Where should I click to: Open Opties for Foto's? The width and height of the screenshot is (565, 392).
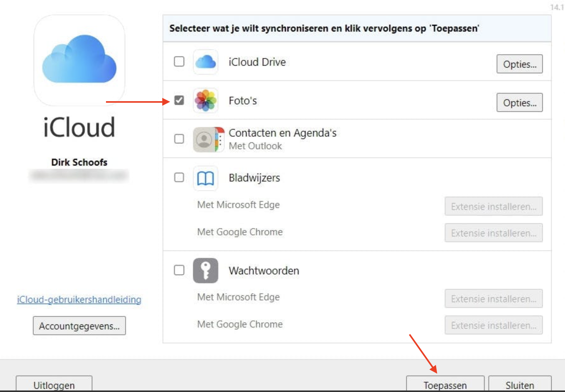(x=519, y=103)
